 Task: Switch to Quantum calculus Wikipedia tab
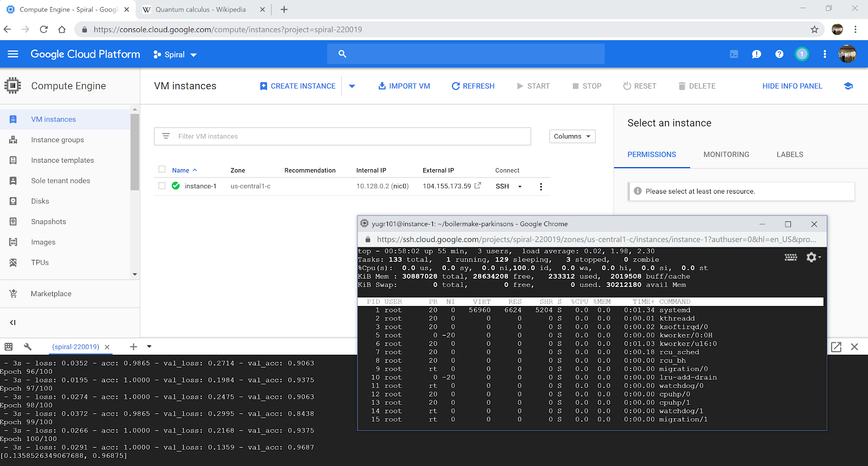(x=203, y=9)
